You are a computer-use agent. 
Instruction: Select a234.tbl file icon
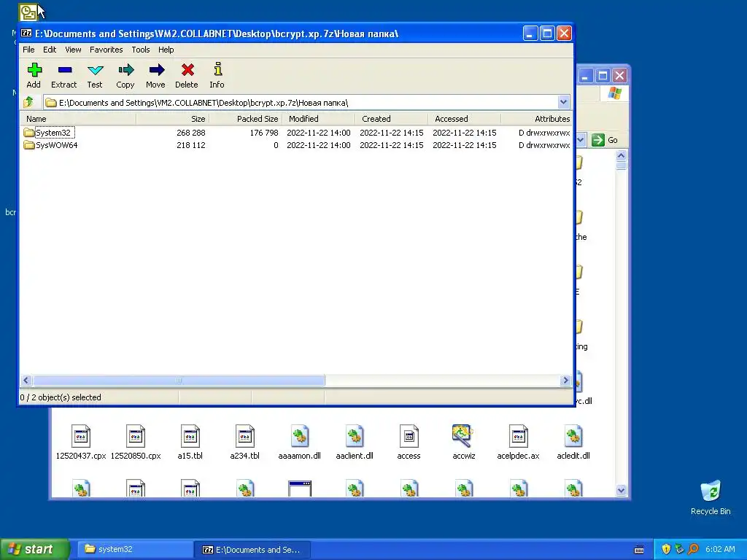pos(245,443)
